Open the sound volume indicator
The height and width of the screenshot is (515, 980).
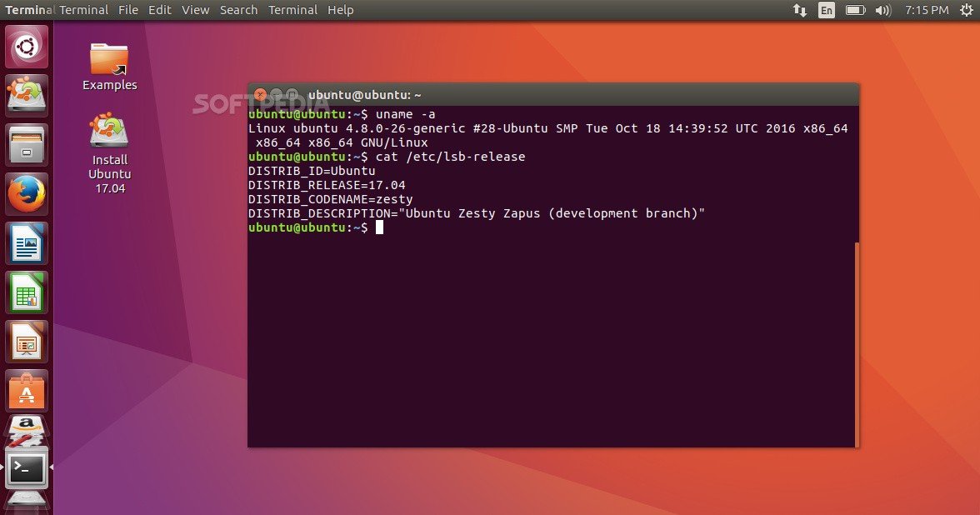(883, 10)
